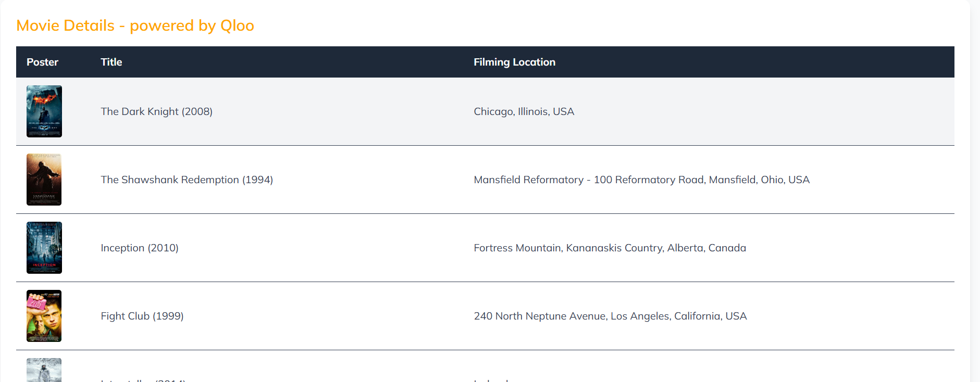This screenshot has height=382, width=980.
Task: Click the Movie Details page heading
Action: coord(135,26)
